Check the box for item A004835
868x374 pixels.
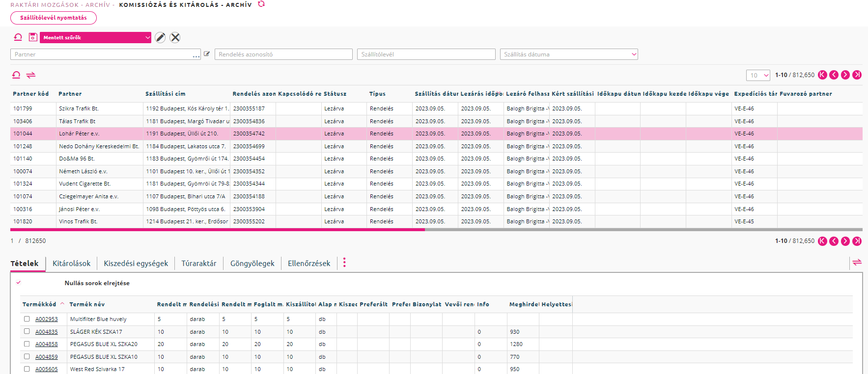(27, 331)
